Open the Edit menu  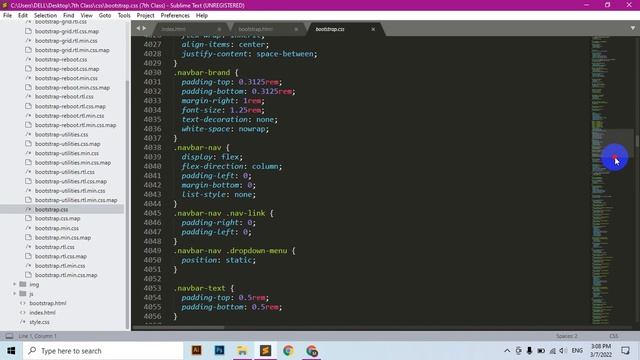pyautogui.click(x=23, y=15)
